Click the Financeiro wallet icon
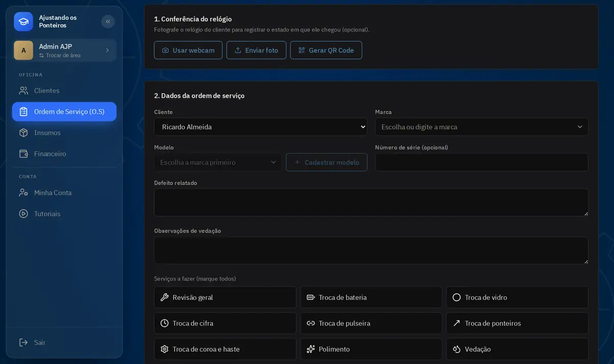The image size is (614, 364). [24, 153]
